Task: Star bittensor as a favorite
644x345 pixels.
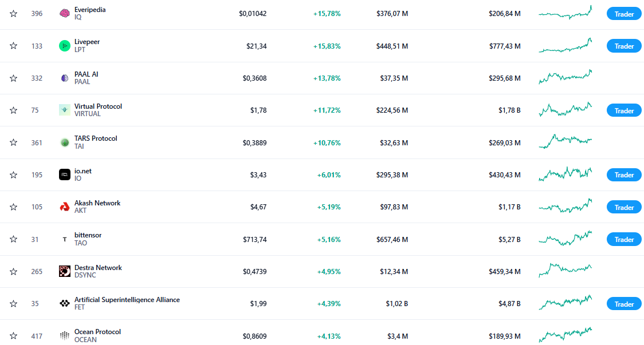Action: pos(14,239)
